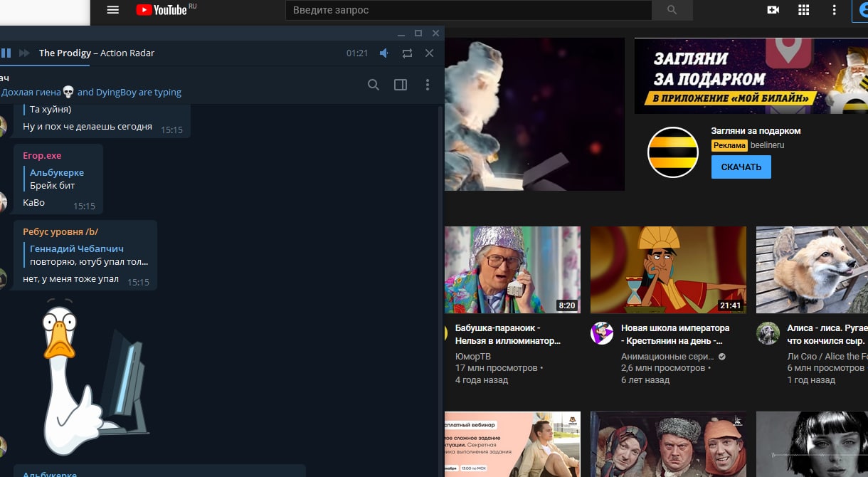Open the webinar ad thumbnail
Viewport: 868px width, 477px height.
coord(512,444)
